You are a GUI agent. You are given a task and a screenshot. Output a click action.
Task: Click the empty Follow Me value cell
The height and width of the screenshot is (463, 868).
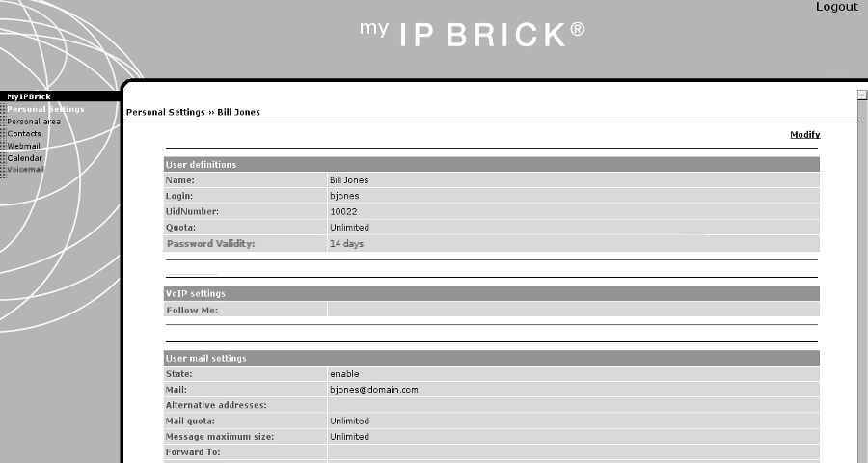(574, 310)
